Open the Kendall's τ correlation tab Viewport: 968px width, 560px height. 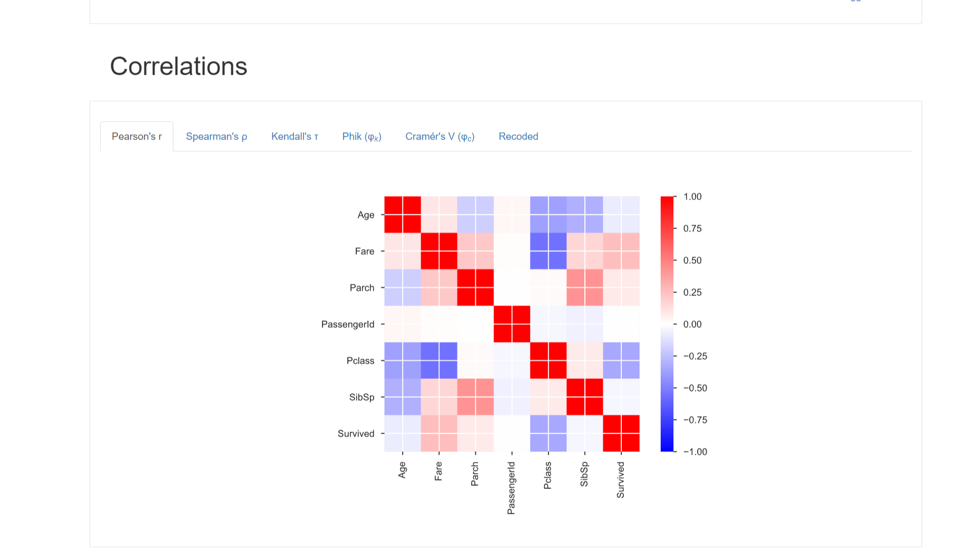coord(295,136)
